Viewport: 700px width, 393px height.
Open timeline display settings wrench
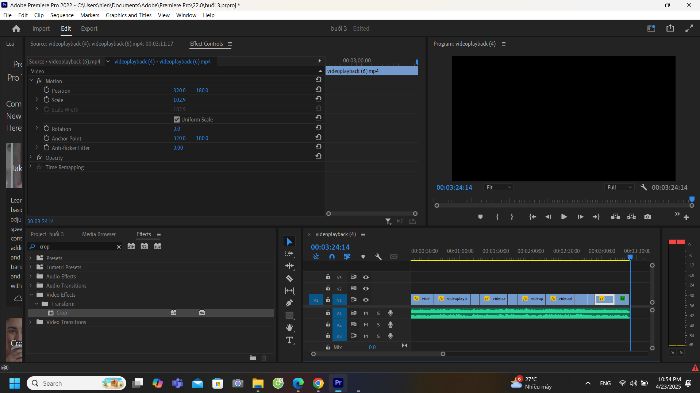[378, 257]
